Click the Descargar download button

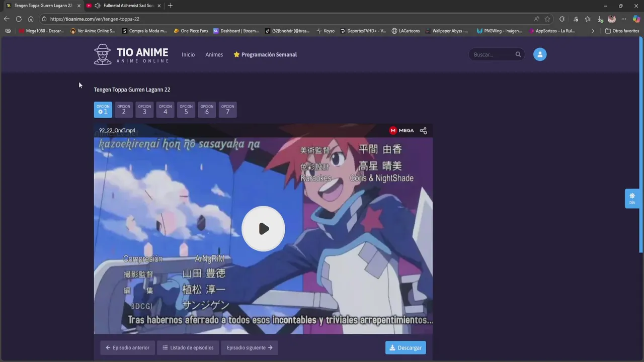click(x=406, y=347)
